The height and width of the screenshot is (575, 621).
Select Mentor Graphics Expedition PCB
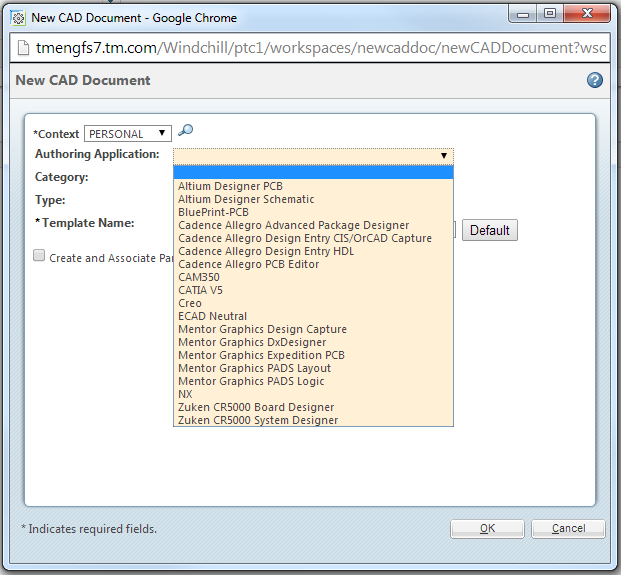coord(313,355)
